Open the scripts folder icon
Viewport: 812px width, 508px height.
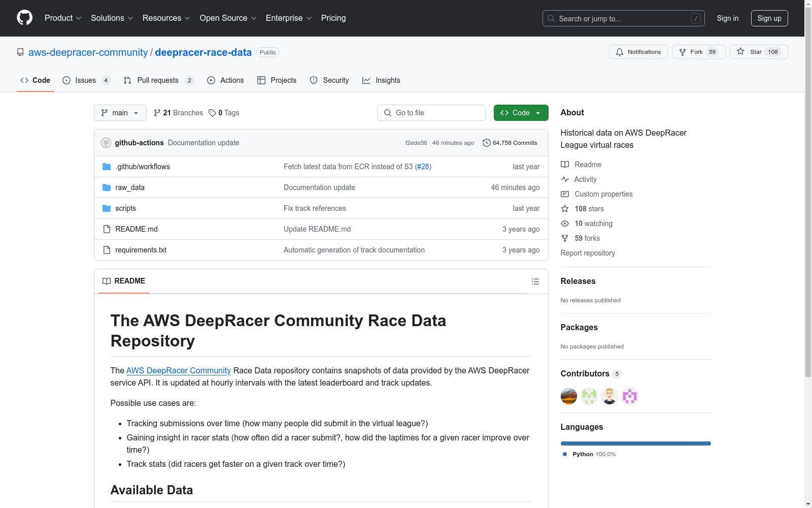coord(107,208)
